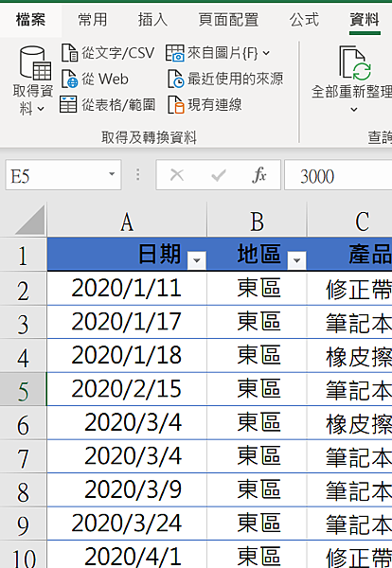Confirm formula entry with the checkmark
This screenshot has height=568, width=392.
click(219, 175)
